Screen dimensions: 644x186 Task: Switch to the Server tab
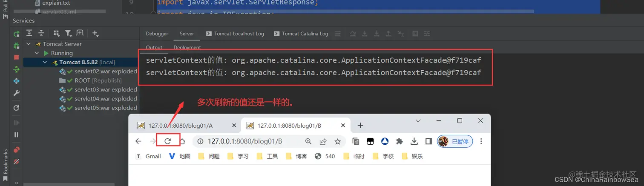point(187,34)
